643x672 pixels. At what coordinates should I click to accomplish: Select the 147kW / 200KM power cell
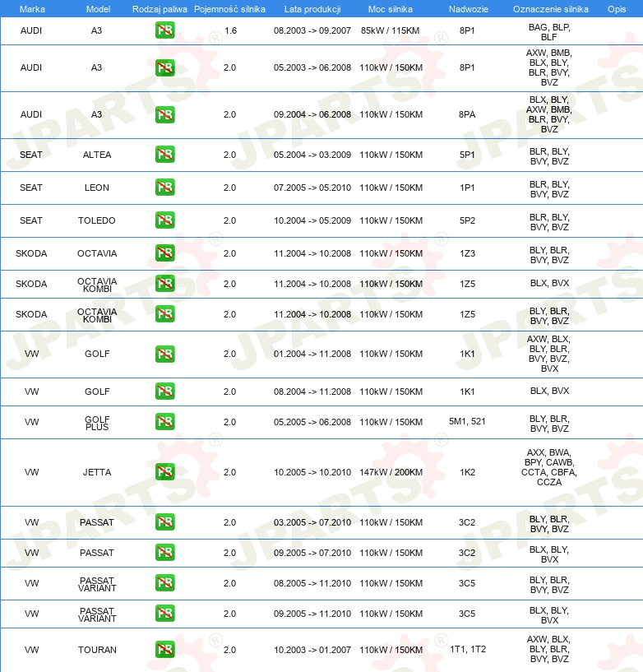point(391,472)
